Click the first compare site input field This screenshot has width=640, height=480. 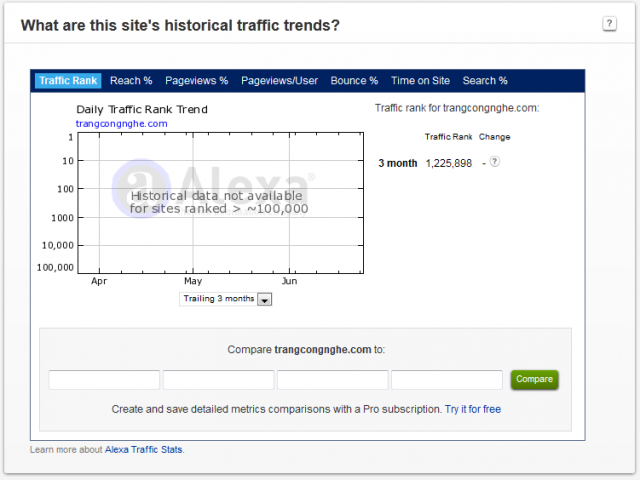tap(104, 380)
